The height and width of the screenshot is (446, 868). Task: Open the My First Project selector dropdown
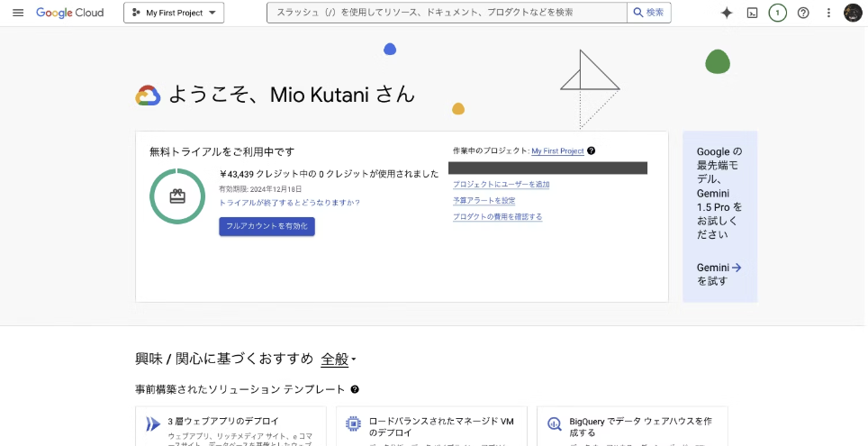174,13
